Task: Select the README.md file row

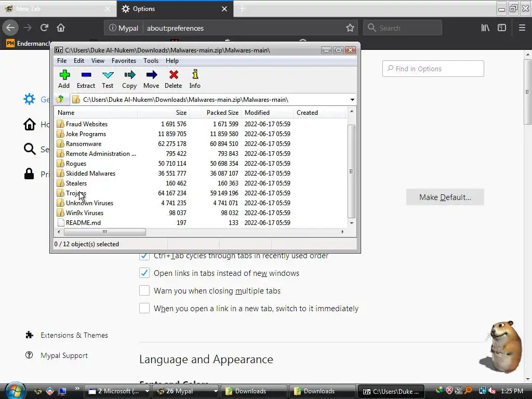Action: coord(200,222)
